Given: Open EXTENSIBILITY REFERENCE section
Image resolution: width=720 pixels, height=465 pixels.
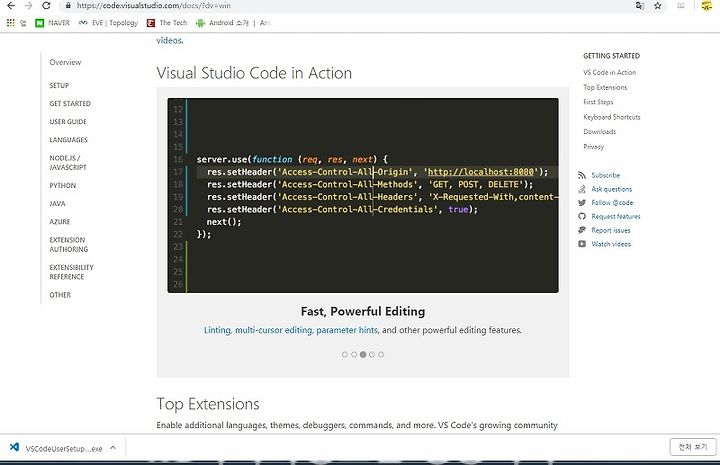Looking at the screenshot, I should tap(72, 272).
